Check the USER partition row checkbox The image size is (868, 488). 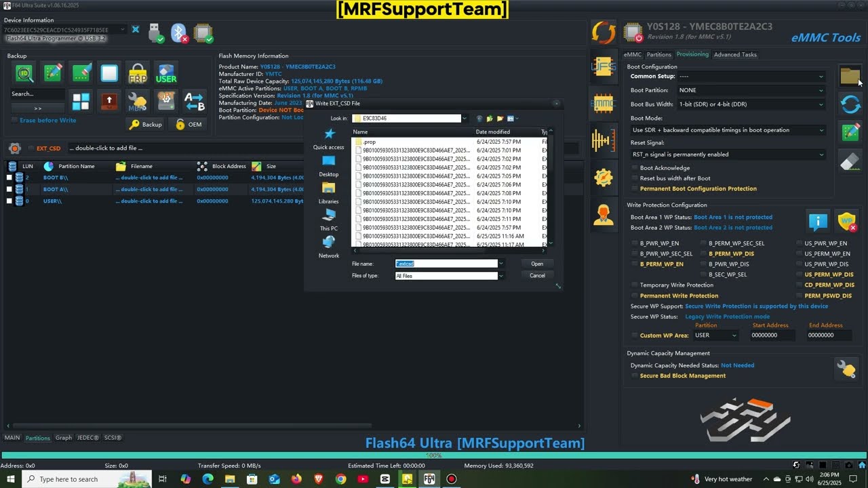(9, 201)
